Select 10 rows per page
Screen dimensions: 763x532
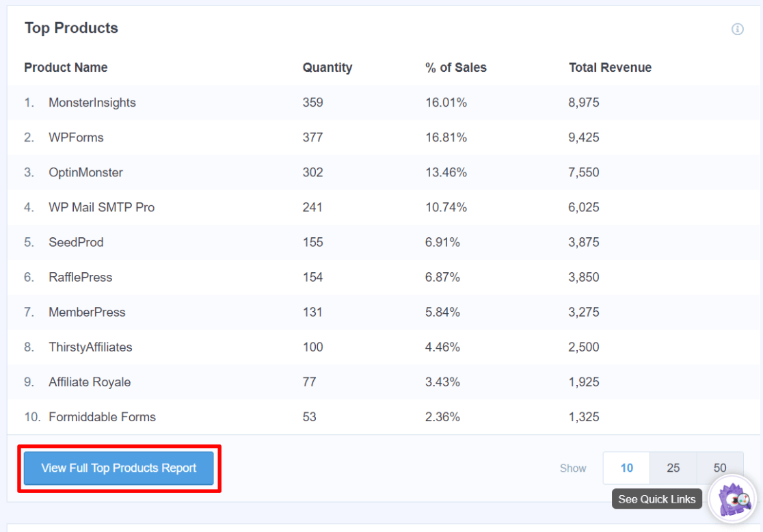(x=626, y=468)
